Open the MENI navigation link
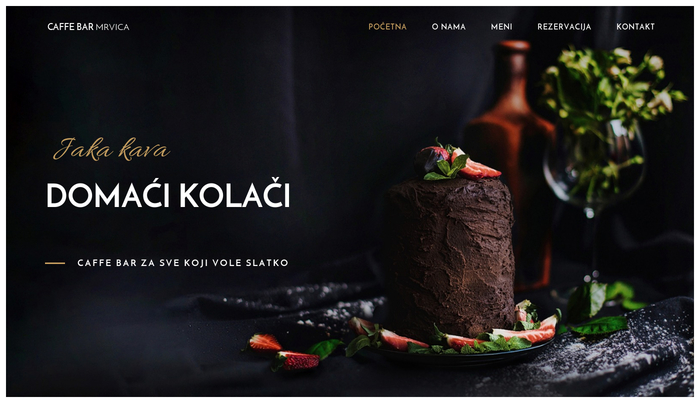The width and height of the screenshot is (700, 400). pos(501,27)
